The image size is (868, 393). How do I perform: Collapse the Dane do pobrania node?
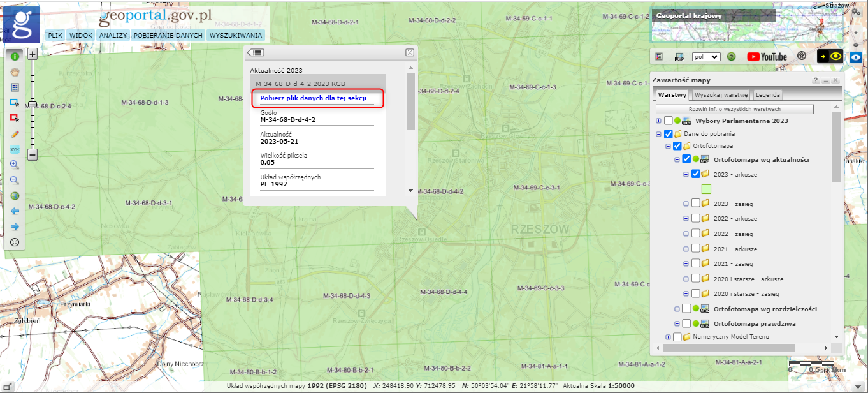(659, 134)
